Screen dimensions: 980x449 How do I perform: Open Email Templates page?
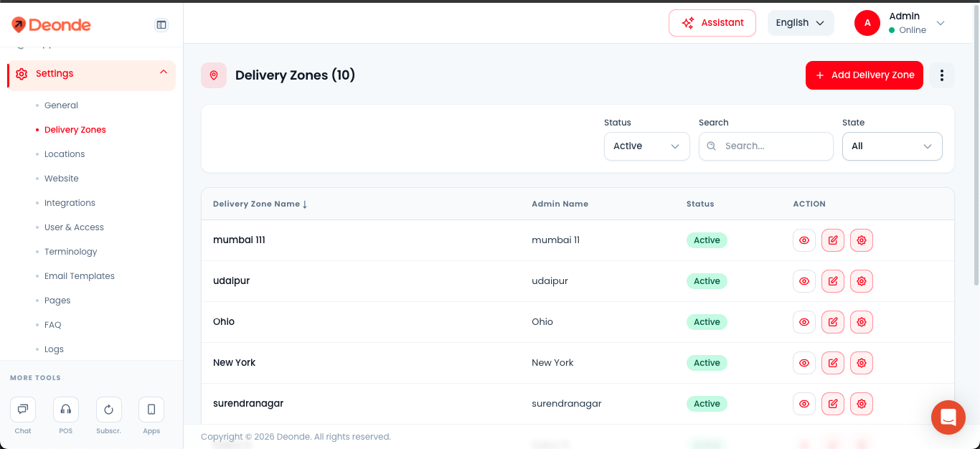pyautogui.click(x=80, y=276)
